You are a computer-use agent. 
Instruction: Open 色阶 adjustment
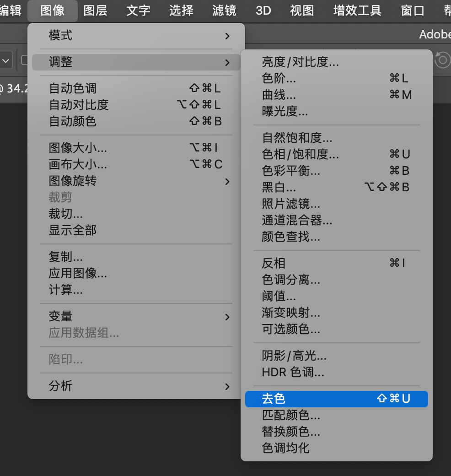pyautogui.click(x=337, y=78)
